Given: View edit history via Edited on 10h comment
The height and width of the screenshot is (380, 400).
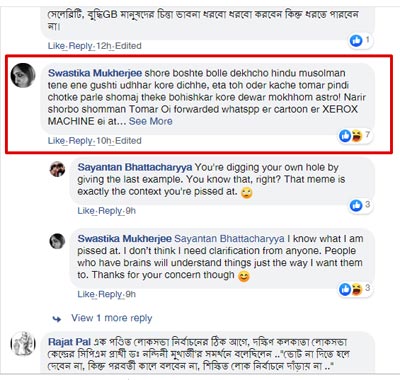Looking at the screenshot, I should point(128,141).
